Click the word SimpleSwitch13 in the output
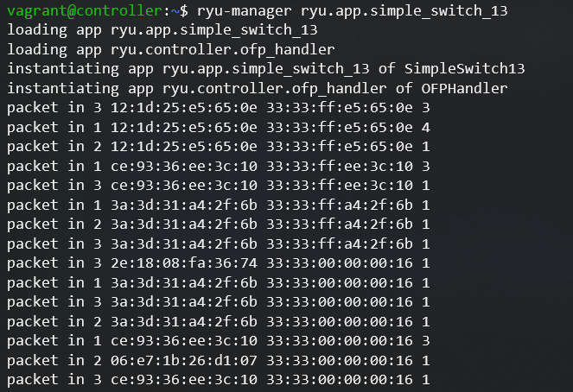Image resolution: width=573 pixels, height=392 pixels. coord(464,68)
